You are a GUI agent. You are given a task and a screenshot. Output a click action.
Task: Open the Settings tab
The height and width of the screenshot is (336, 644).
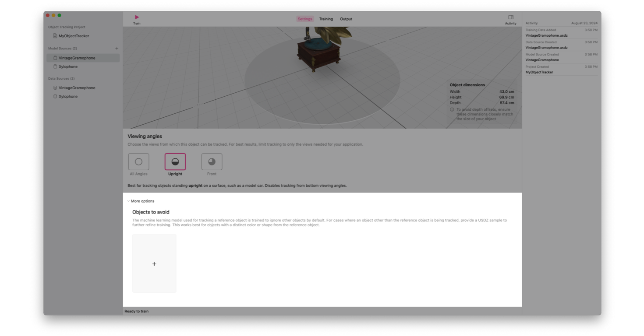[x=305, y=19]
